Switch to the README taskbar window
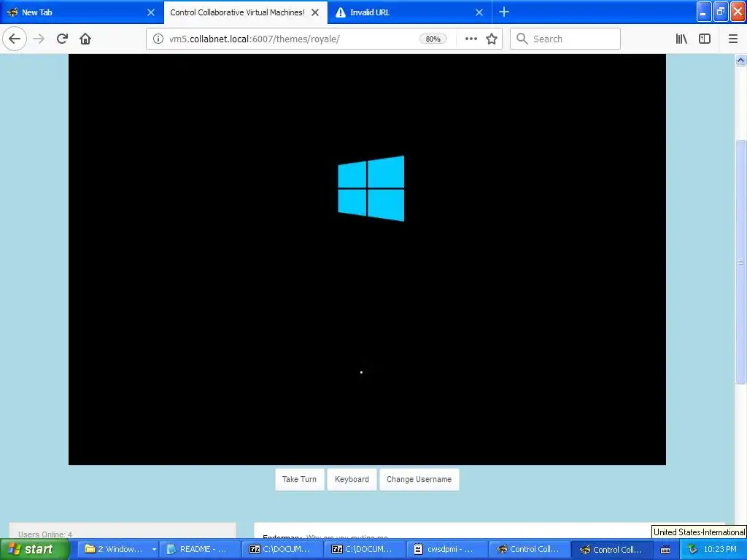 click(199, 549)
